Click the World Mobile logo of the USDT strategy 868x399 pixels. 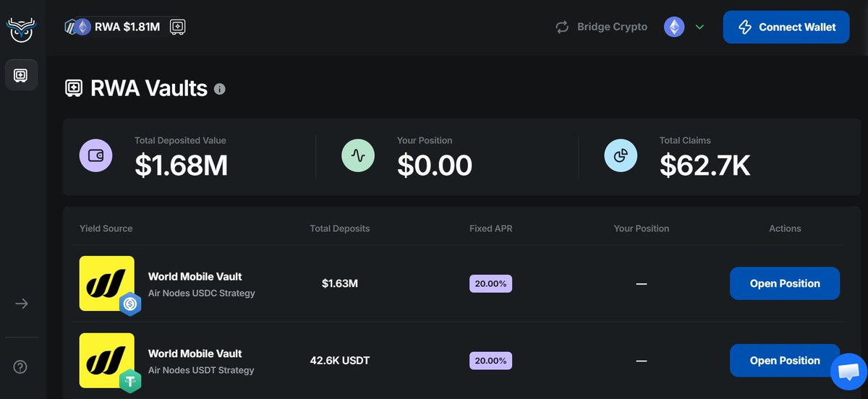coord(106,360)
